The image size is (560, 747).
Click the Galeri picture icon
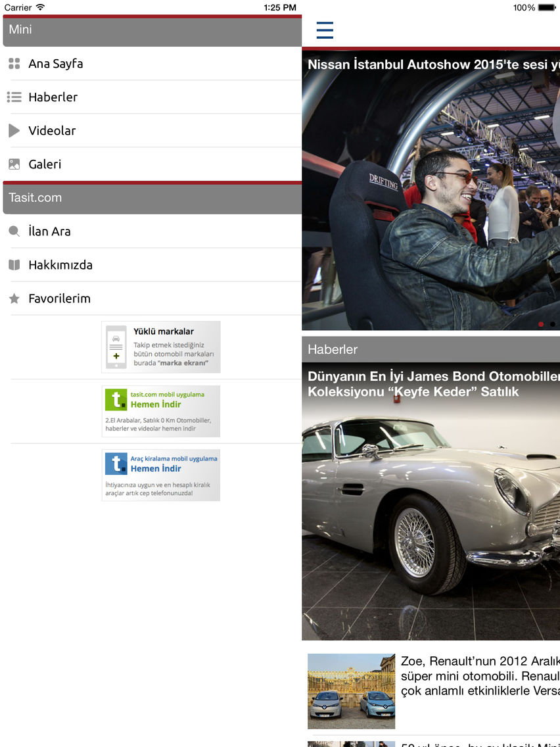(x=14, y=164)
